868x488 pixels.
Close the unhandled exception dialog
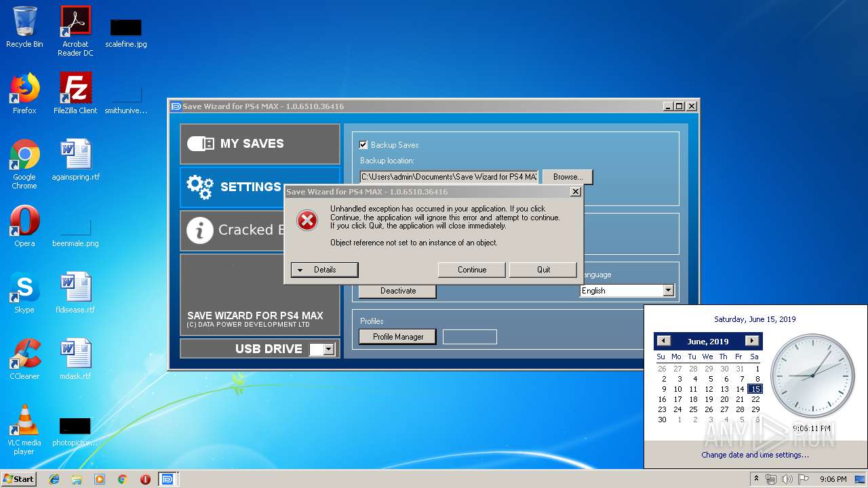pyautogui.click(x=576, y=192)
